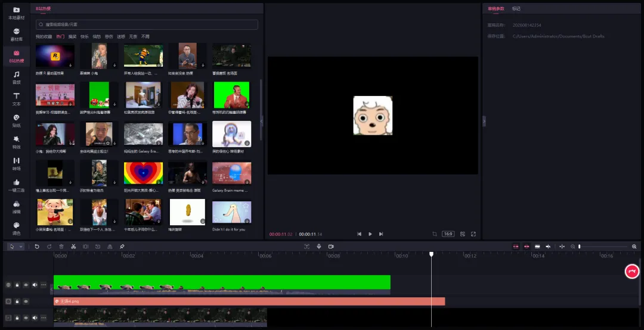This screenshot has height=330, width=644.
Task: Click the meme search input field
Action: (147, 24)
